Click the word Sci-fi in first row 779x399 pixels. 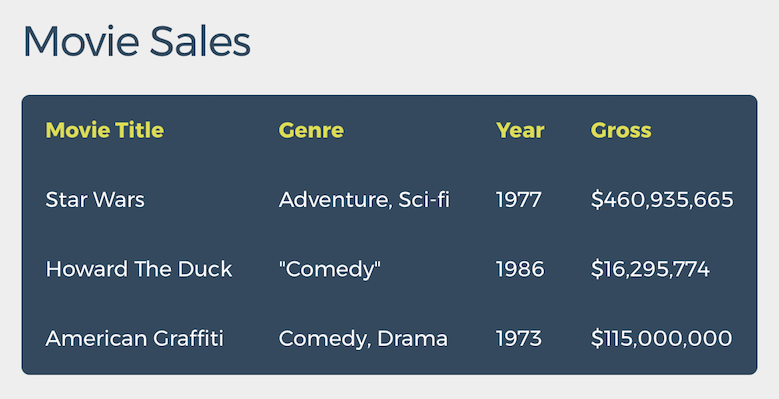(x=424, y=200)
